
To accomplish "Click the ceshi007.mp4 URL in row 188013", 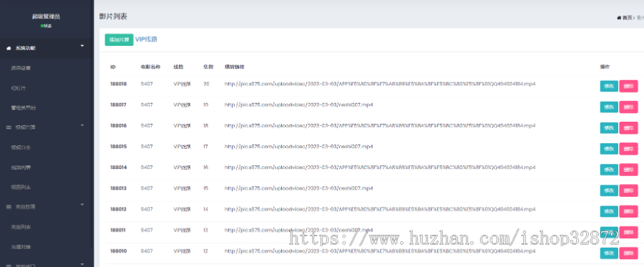I will pyautogui.click(x=298, y=188).
